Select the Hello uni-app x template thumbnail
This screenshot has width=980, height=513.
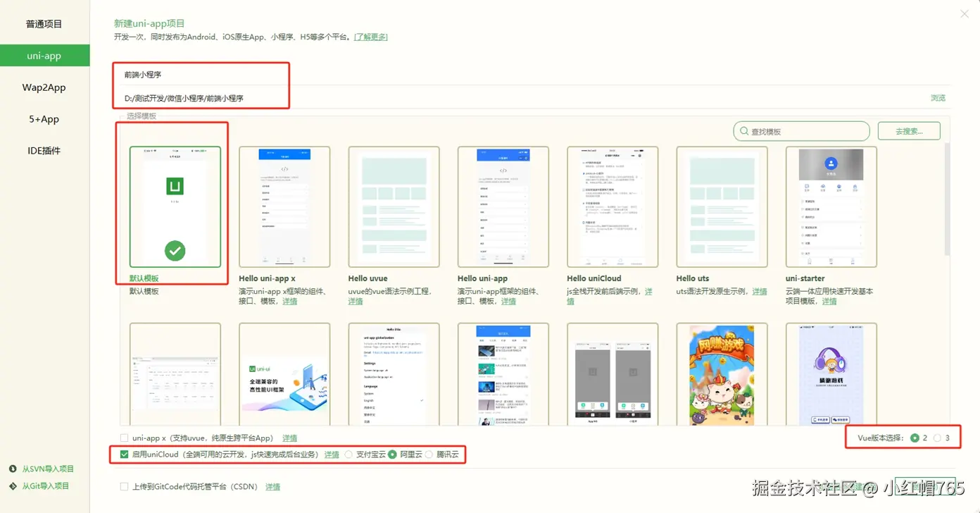(284, 207)
